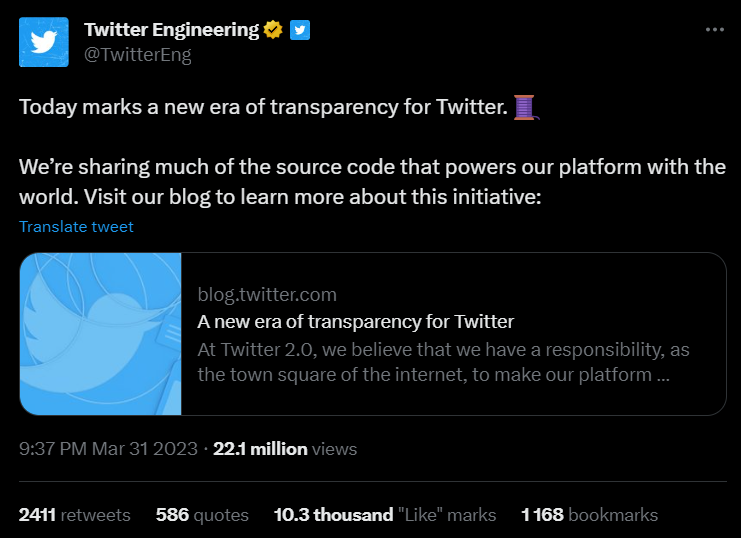Click the @TwitterEng handle
This screenshot has width=741, height=538.
pyautogui.click(x=137, y=55)
